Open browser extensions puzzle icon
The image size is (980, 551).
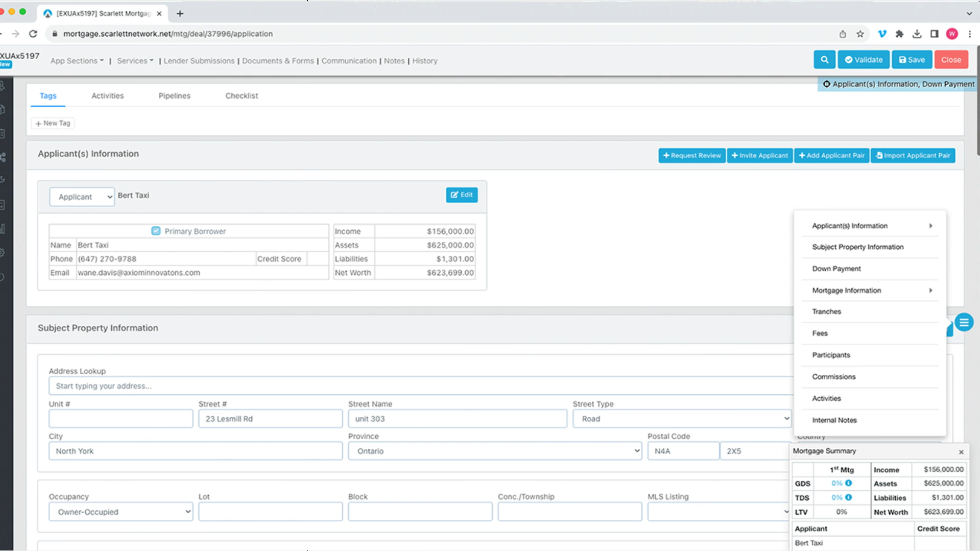pos(899,34)
